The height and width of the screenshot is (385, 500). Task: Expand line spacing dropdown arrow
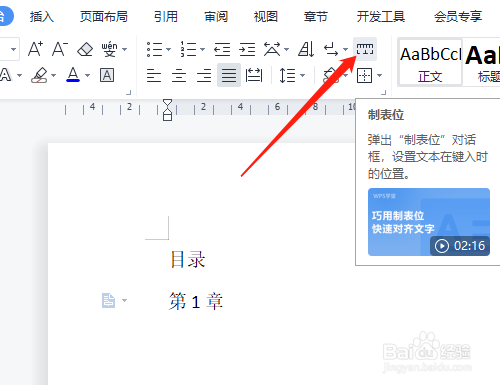(x=302, y=75)
